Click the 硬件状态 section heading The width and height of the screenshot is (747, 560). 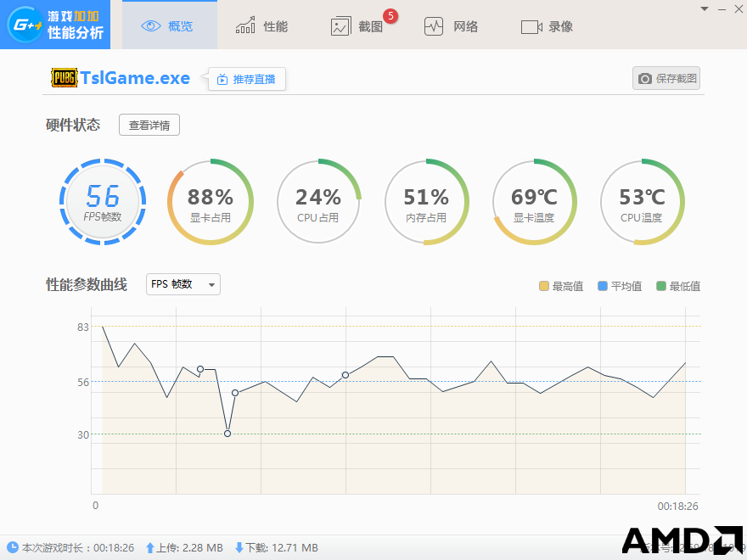[73, 125]
